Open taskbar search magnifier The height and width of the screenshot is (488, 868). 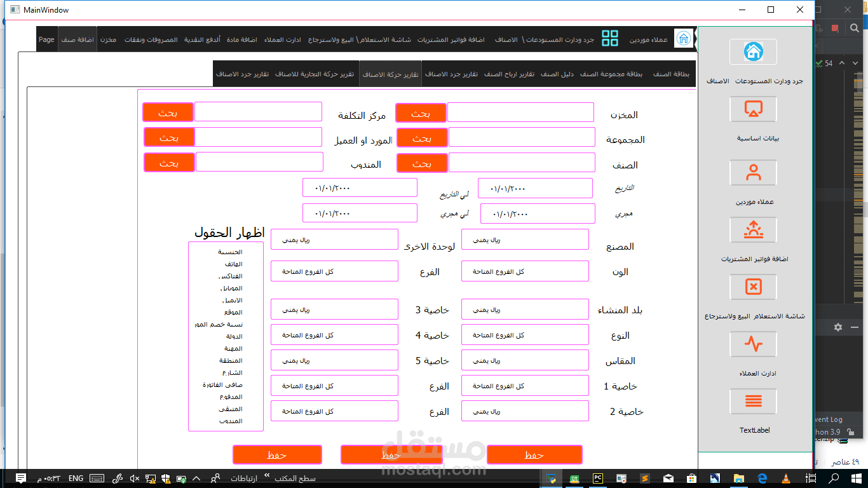coord(834,478)
